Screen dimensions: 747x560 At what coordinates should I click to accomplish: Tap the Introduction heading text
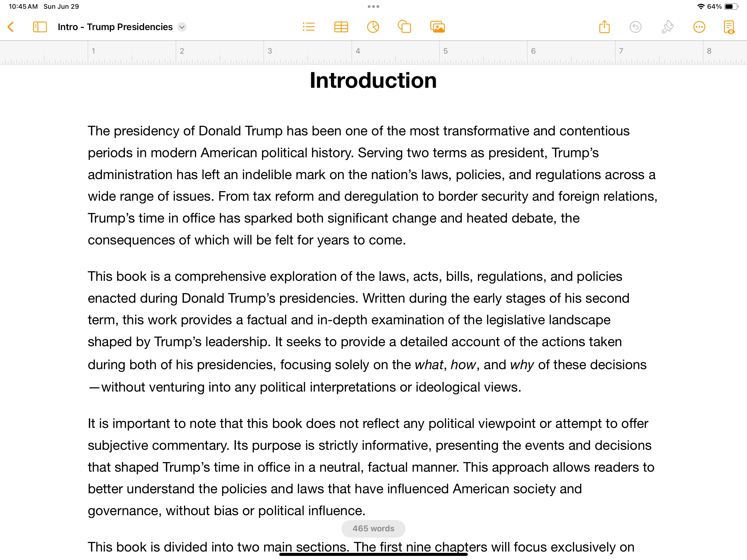[x=373, y=81]
